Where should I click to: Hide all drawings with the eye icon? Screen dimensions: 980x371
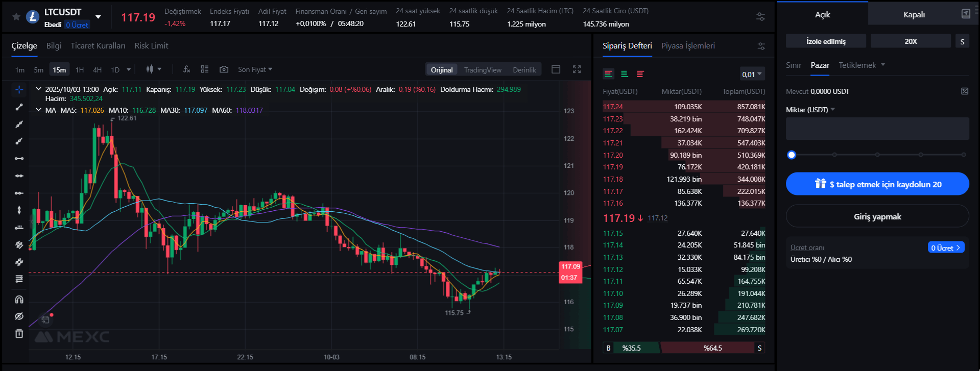pos(19,316)
